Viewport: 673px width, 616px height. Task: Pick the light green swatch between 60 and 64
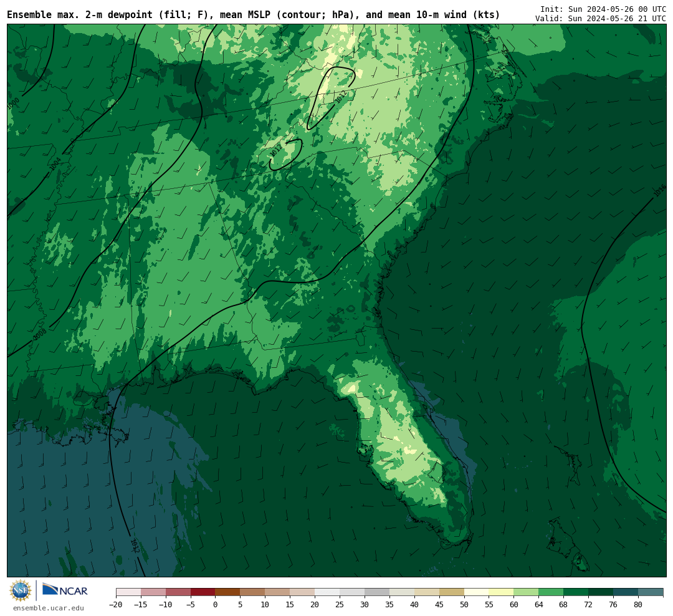[527, 592]
